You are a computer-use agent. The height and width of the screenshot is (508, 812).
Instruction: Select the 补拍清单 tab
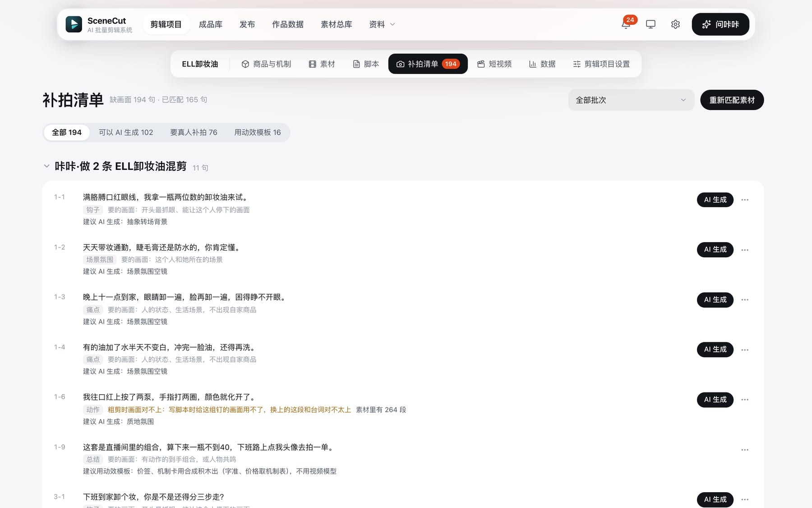(x=428, y=64)
